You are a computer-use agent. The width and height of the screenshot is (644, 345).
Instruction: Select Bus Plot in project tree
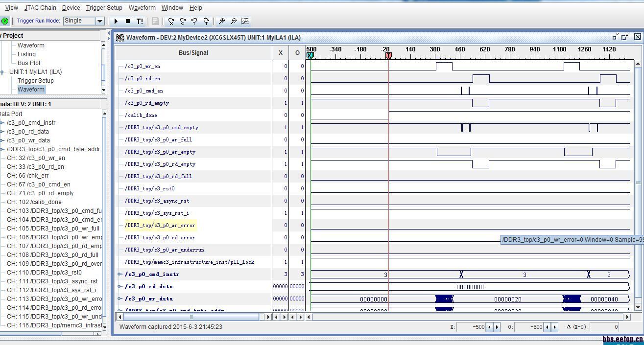pyautogui.click(x=29, y=63)
